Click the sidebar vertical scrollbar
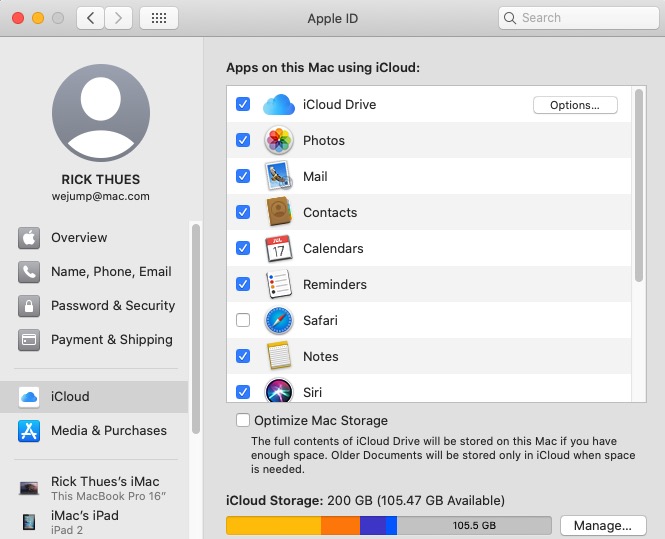665x539 pixels. coord(196,329)
